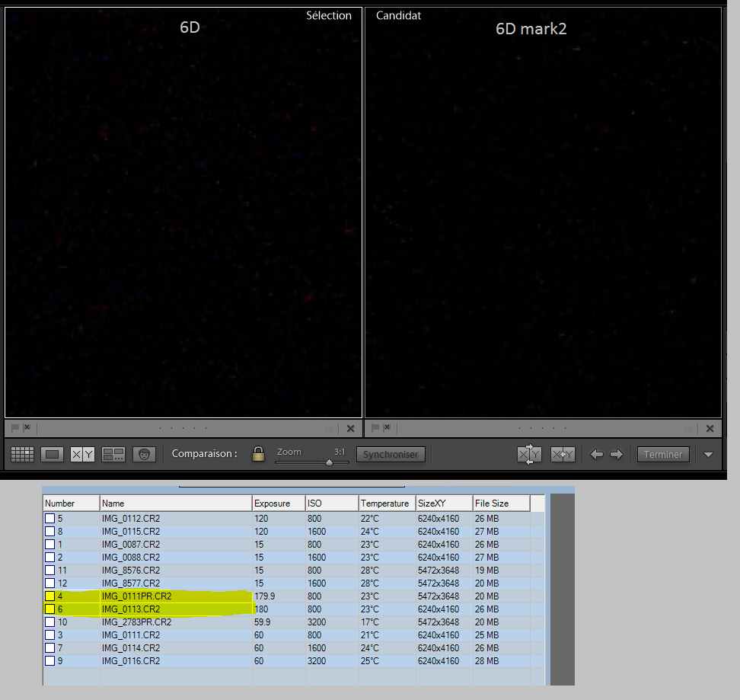Flag the Sélection pane photo as picked
The image size is (740, 700).
(15, 427)
